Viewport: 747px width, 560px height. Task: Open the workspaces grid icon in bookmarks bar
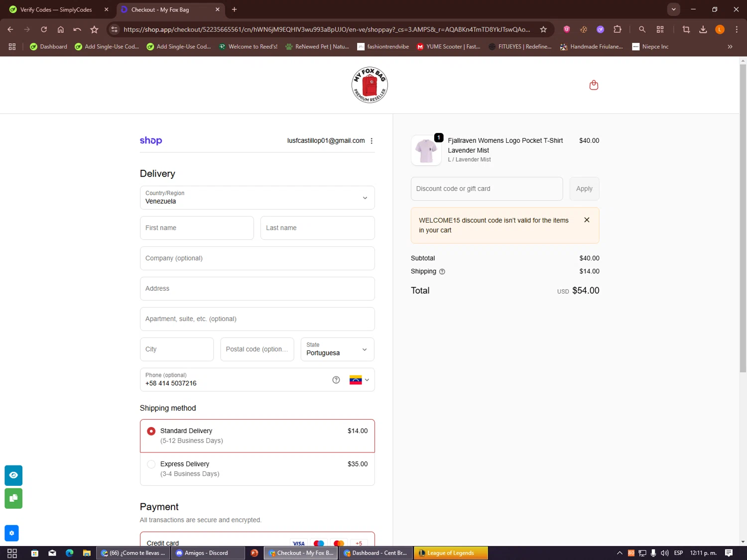point(12,46)
